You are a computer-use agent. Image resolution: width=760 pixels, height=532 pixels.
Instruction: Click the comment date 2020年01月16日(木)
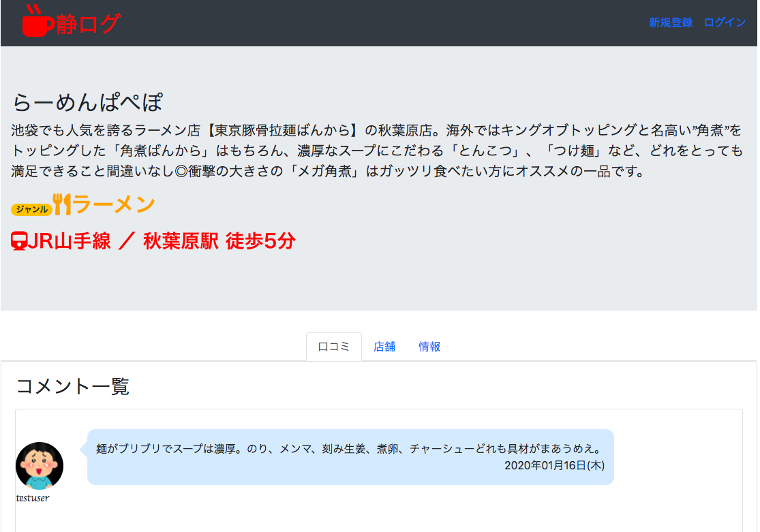point(554,465)
